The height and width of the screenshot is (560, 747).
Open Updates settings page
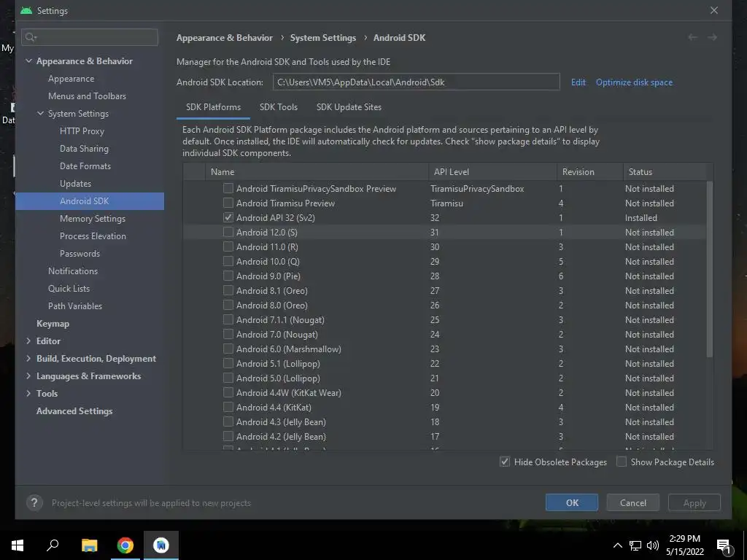click(x=75, y=184)
